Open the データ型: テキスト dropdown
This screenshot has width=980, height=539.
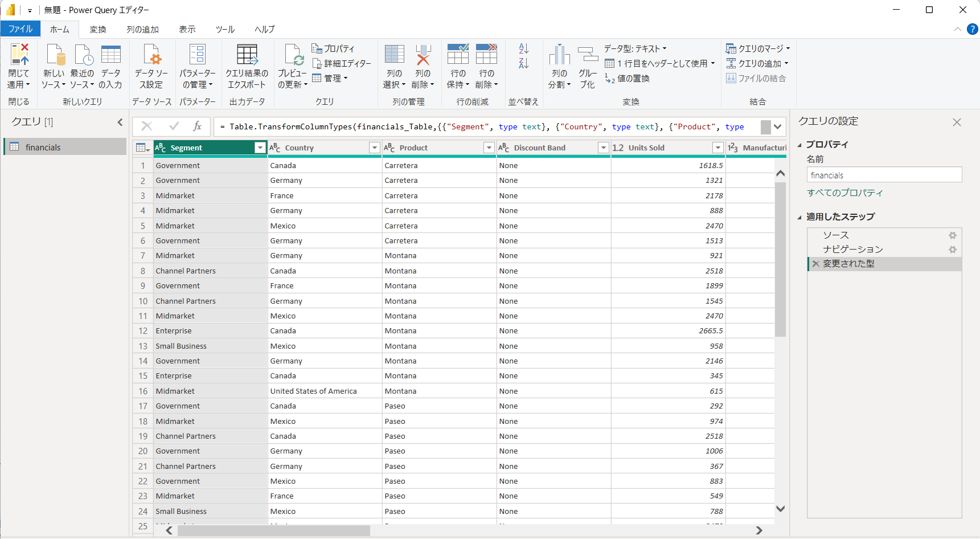pyautogui.click(x=635, y=48)
